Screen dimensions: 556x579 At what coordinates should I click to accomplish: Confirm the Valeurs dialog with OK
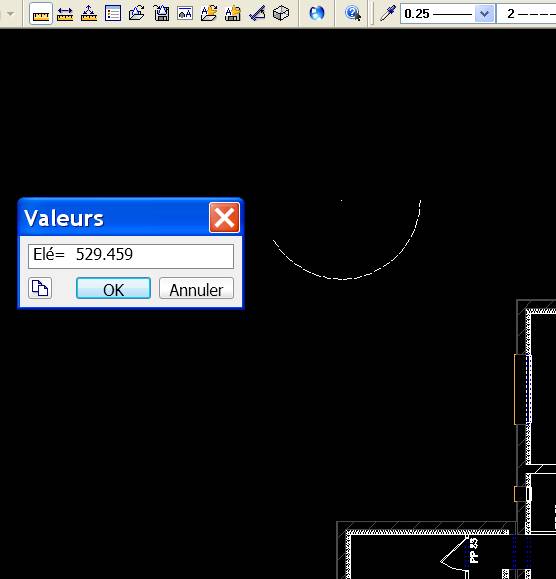pos(113,289)
